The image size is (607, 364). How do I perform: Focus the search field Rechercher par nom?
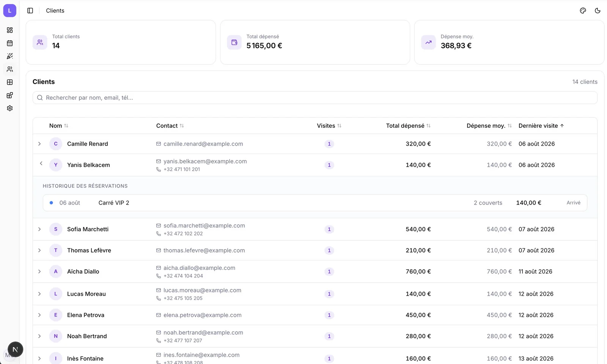tap(315, 97)
